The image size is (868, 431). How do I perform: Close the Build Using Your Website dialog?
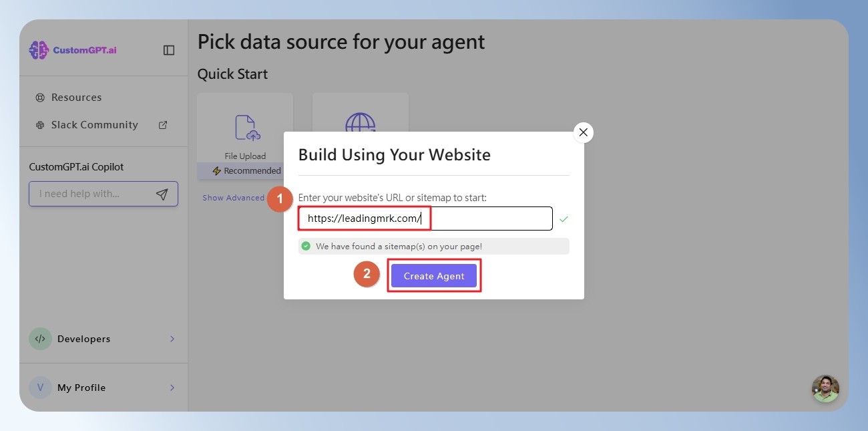tap(584, 132)
